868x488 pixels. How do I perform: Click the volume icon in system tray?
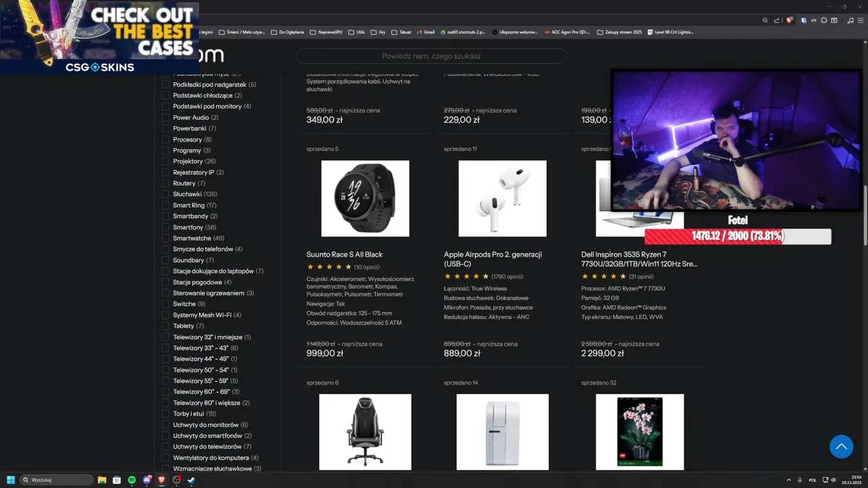tap(833, 480)
